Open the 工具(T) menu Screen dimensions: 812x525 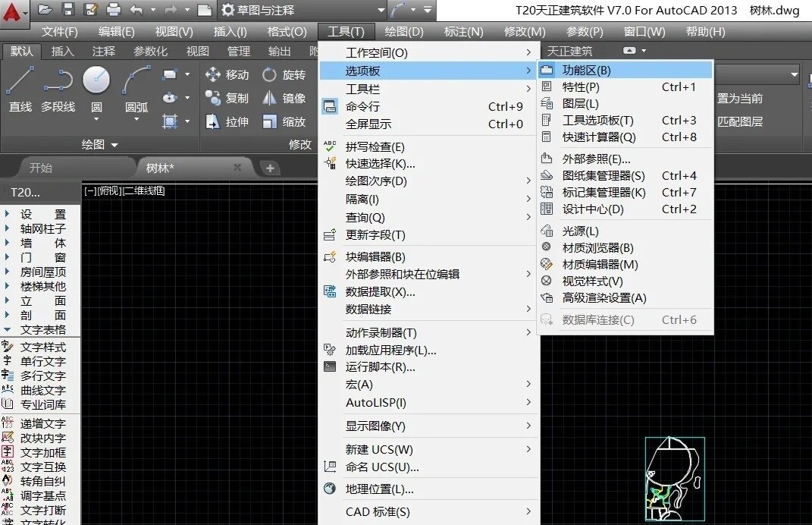tap(346, 32)
